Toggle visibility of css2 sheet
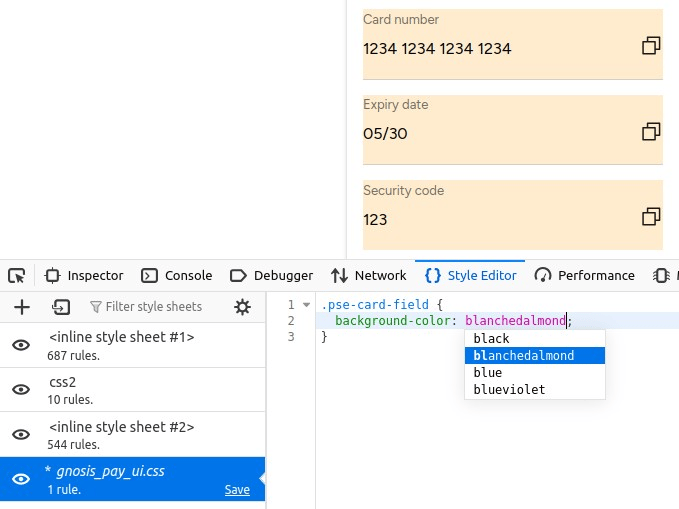The height and width of the screenshot is (509, 679). pos(21,389)
